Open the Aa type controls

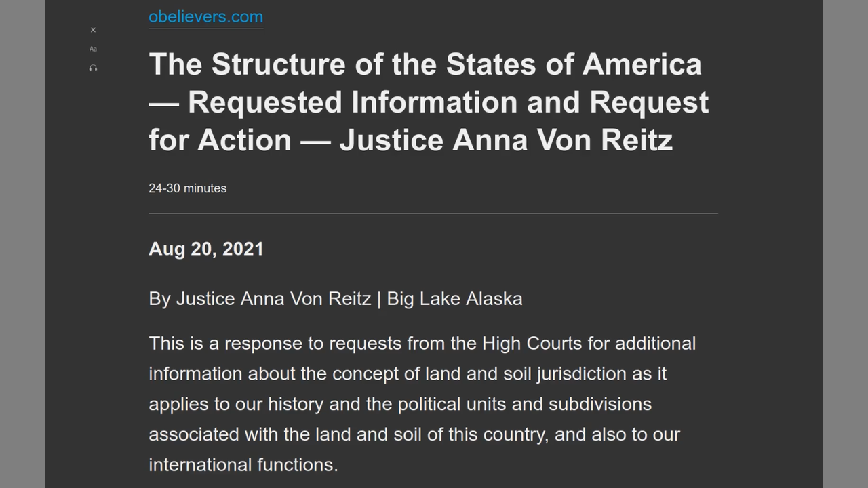click(x=93, y=49)
